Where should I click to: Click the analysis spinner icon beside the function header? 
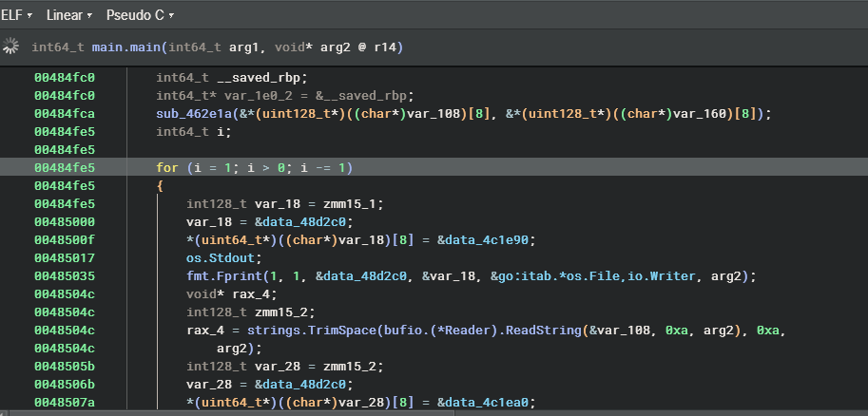11,47
